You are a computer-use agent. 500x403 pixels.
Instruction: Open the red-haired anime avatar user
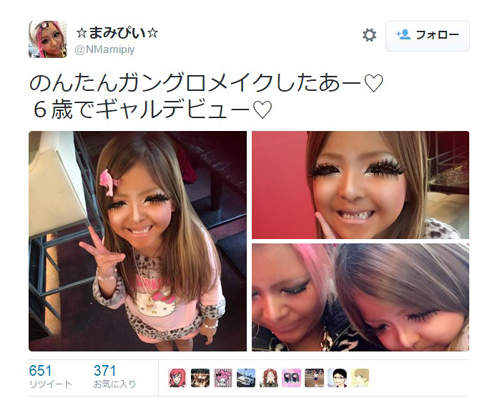coord(177,378)
